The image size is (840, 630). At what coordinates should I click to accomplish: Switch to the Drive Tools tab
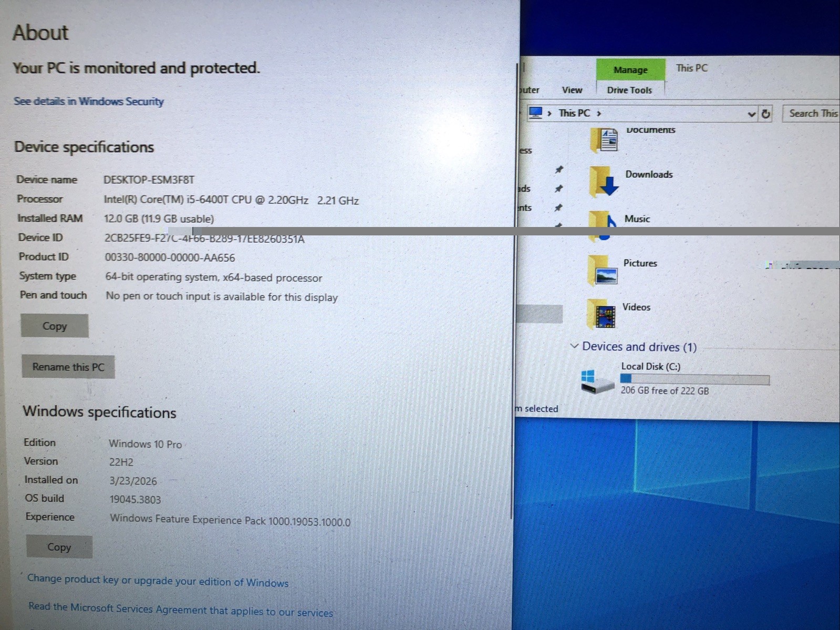pos(629,90)
